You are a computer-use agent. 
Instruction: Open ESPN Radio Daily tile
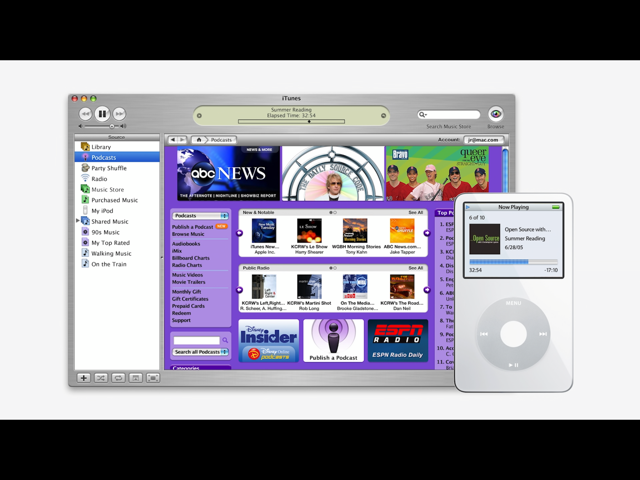398,341
